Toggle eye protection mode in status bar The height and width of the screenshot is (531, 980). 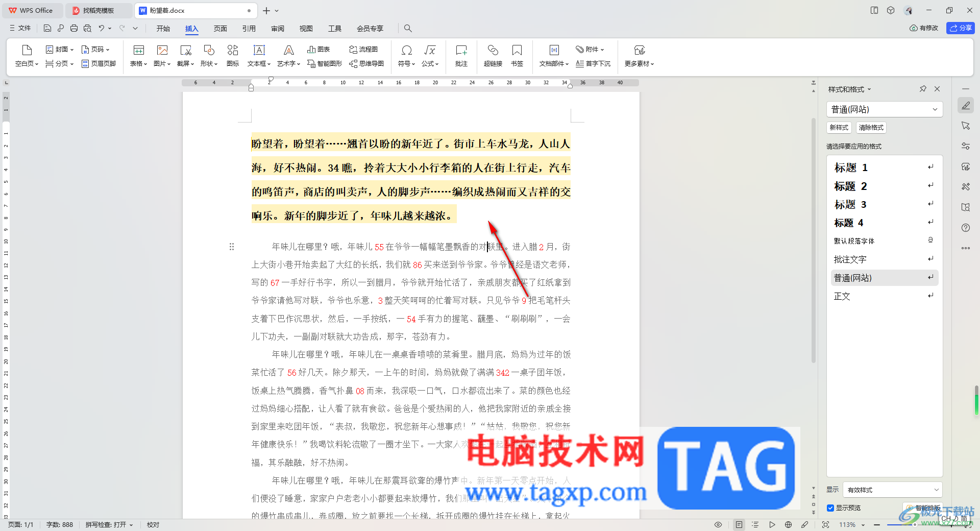click(x=718, y=524)
